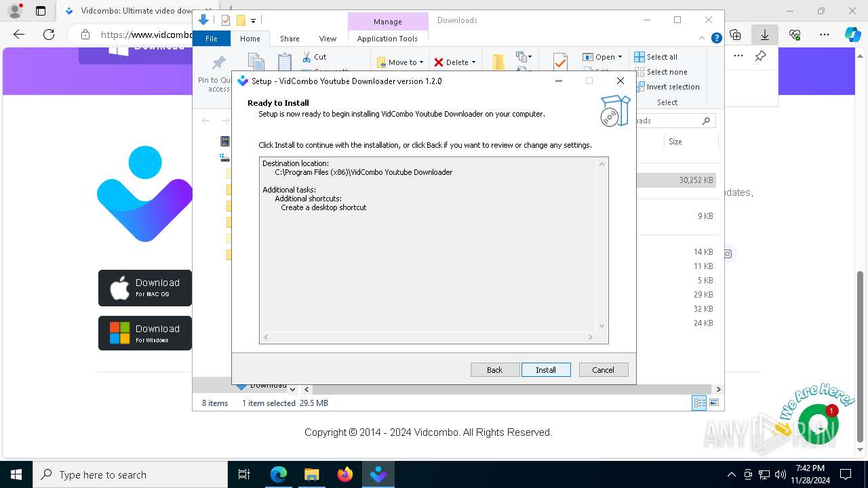Click the Cut icon in ribbon
Image resolution: width=868 pixels, height=488 pixels.
[315, 57]
